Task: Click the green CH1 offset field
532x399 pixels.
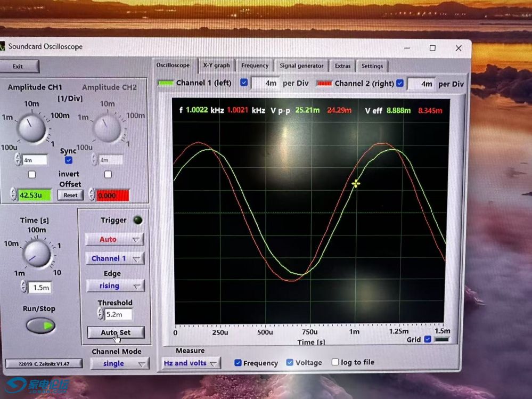Action: pyautogui.click(x=35, y=195)
